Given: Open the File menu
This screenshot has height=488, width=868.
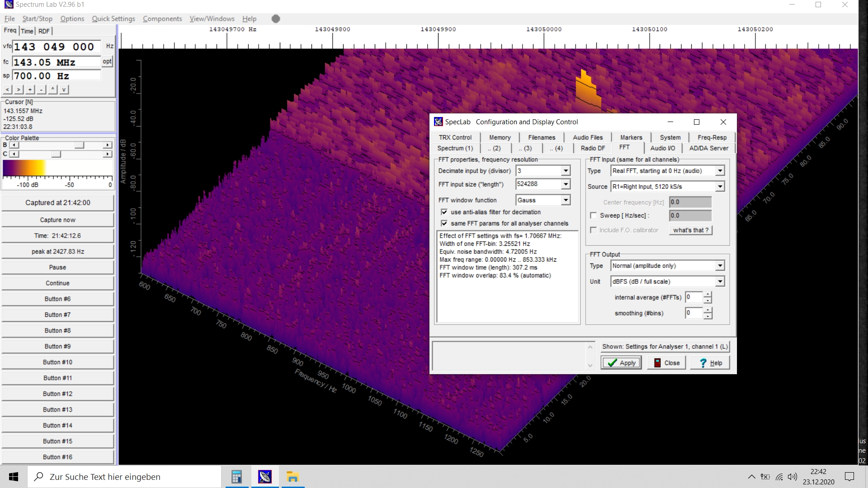Looking at the screenshot, I should pos(9,19).
